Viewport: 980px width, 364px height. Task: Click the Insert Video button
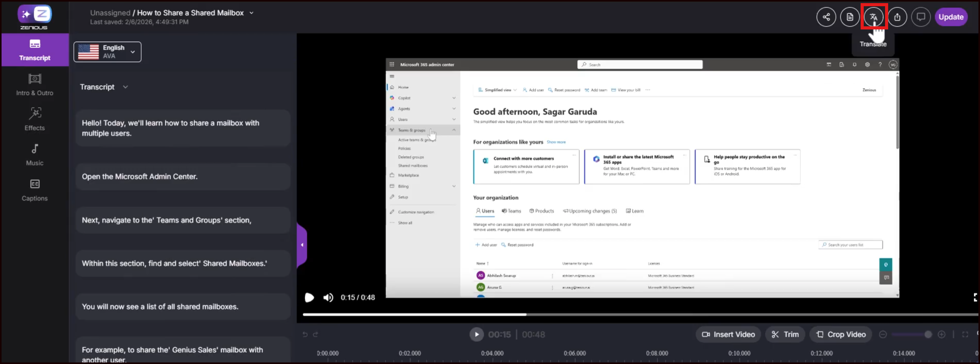(x=728, y=334)
